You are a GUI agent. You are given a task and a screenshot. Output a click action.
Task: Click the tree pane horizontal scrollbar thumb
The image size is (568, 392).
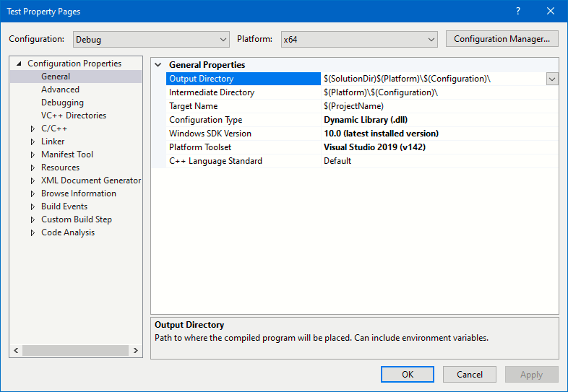(x=75, y=350)
